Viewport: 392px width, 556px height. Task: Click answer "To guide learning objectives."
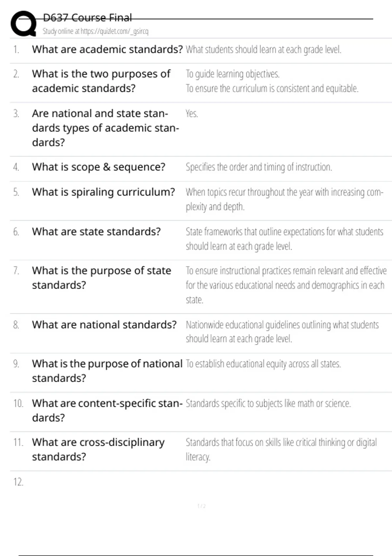click(233, 74)
